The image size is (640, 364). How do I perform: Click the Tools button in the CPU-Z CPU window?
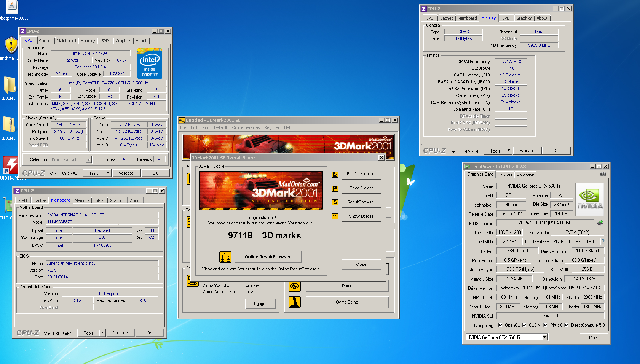(94, 173)
